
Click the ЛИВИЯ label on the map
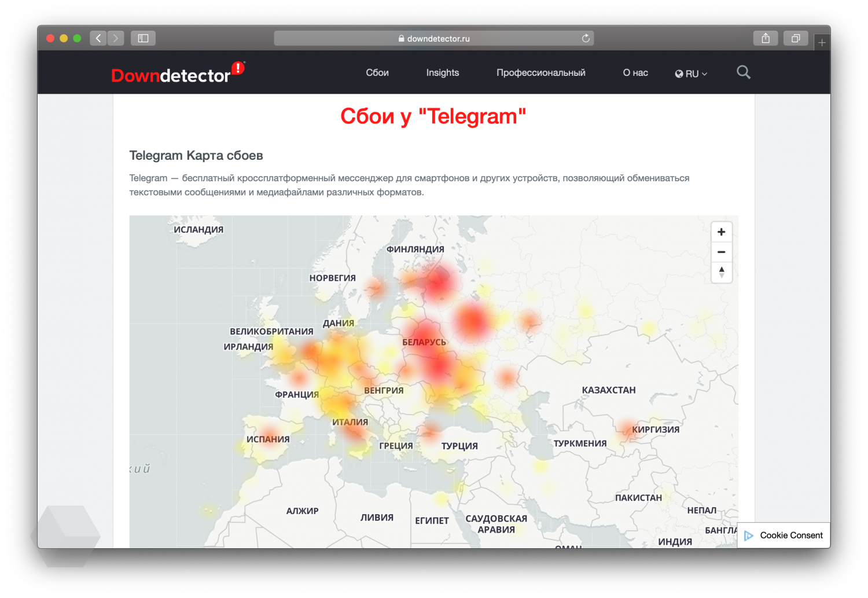pos(377,518)
